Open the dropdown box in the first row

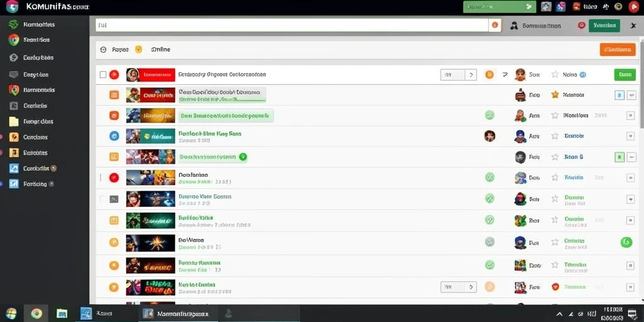458,75
